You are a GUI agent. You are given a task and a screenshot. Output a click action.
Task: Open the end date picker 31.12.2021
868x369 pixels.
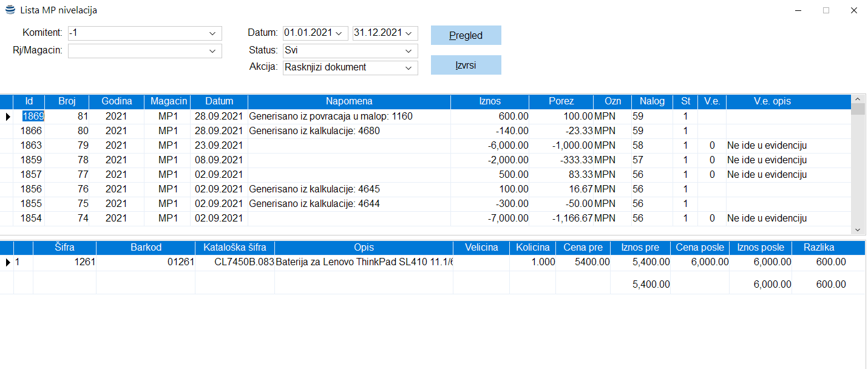tap(408, 33)
